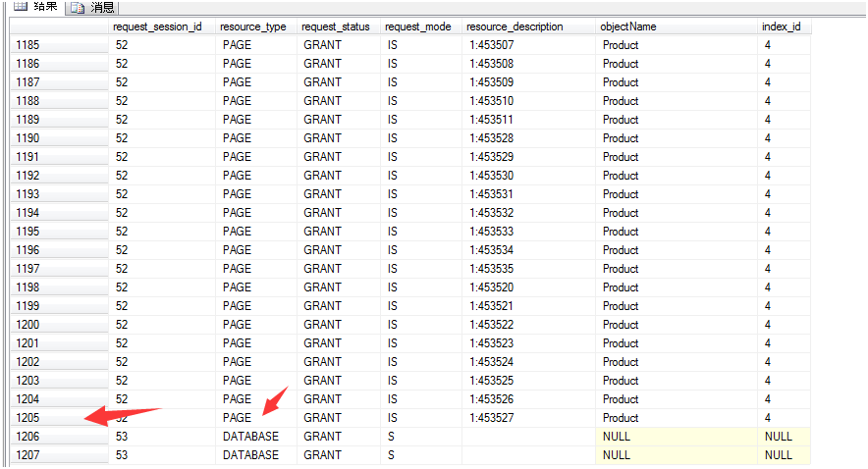Select row header 1207
This screenshot has height=469, width=868.
59,455
